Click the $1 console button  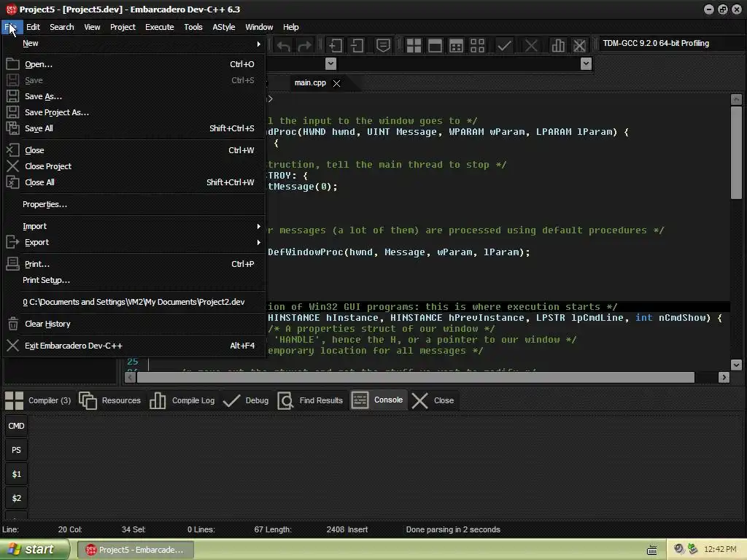pyautogui.click(x=16, y=474)
